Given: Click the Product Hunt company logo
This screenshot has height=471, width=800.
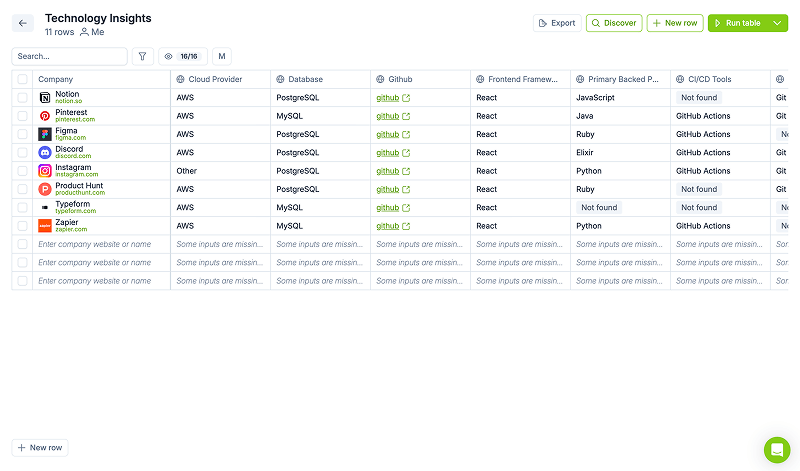Looking at the screenshot, I should click(45, 189).
